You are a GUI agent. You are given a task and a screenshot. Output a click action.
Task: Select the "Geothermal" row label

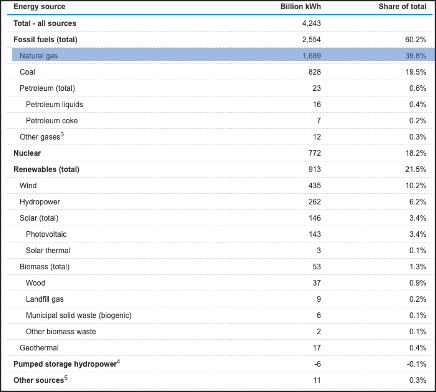coord(39,348)
